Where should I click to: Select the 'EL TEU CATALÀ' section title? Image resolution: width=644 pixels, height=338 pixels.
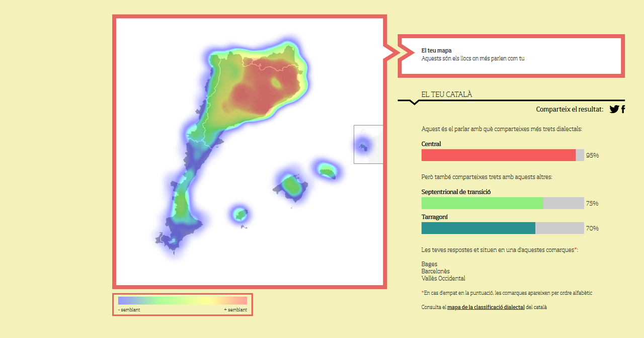(x=447, y=95)
